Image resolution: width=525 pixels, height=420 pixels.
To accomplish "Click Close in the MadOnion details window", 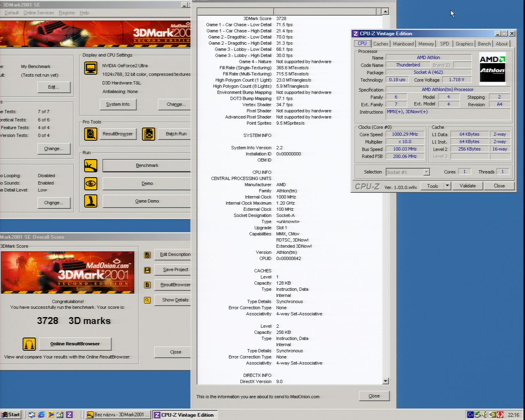I will [x=374, y=396].
